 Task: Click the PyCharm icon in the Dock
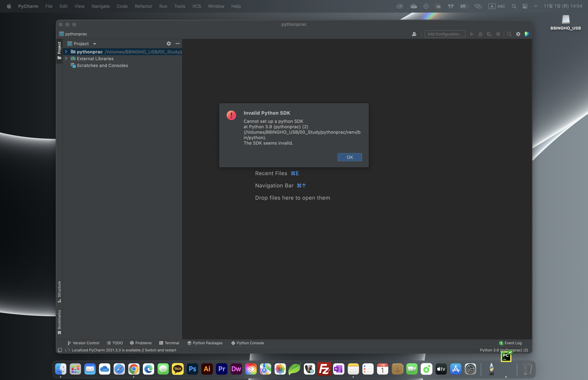506,356
